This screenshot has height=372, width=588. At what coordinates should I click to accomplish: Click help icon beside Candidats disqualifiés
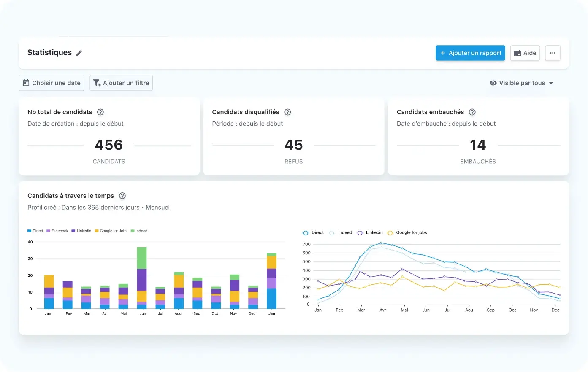(x=287, y=112)
